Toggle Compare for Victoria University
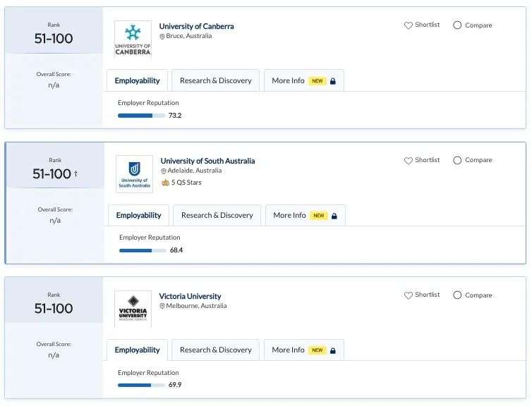The height and width of the screenshot is (406, 532). (457, 295)
